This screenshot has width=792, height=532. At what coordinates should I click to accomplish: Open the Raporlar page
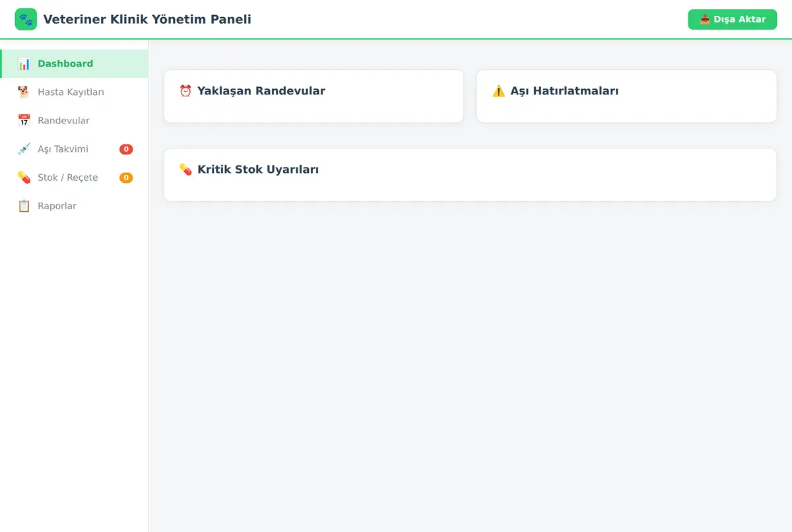pyautogui.click(x=74, y=206)
